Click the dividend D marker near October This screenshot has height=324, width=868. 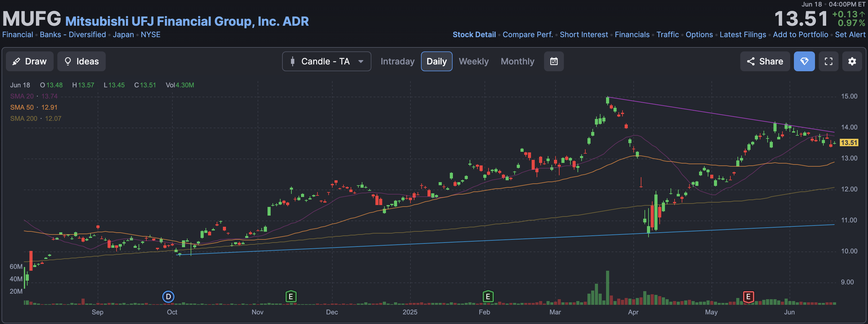[x=168, y=297]
